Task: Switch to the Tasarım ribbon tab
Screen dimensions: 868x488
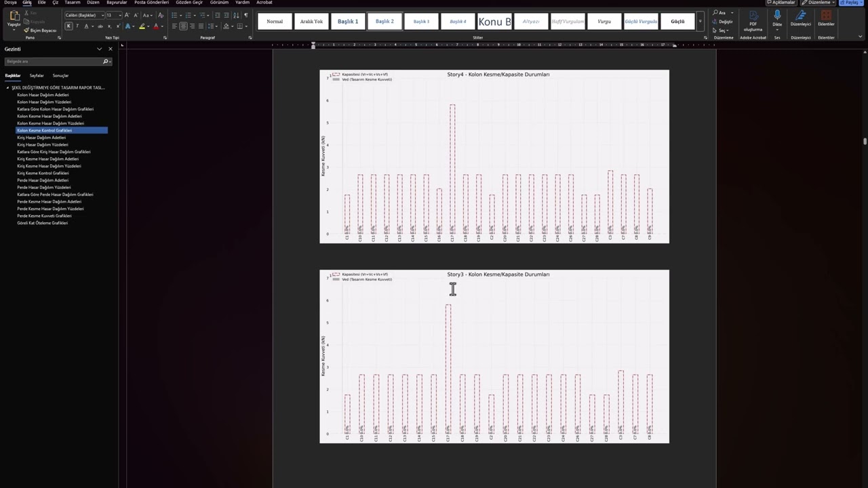Action: (72, 3)
